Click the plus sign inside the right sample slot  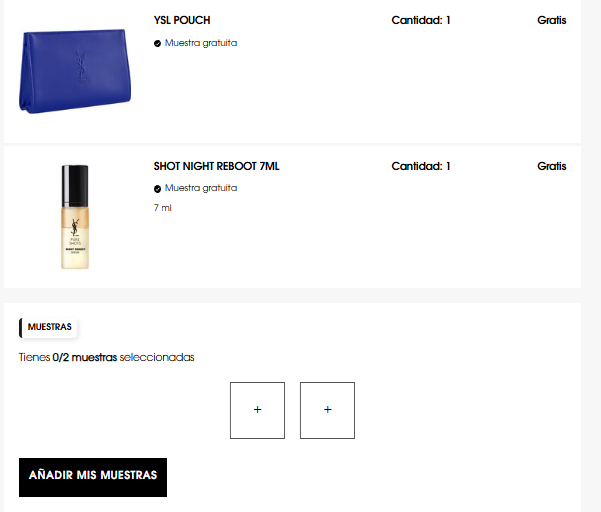click(328, 410)
